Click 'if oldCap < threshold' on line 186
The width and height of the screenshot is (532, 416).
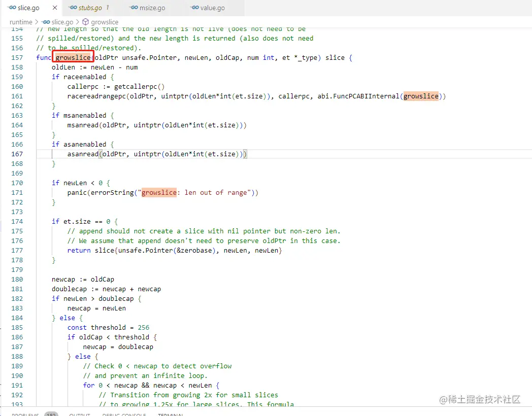[x=112, y=337]
